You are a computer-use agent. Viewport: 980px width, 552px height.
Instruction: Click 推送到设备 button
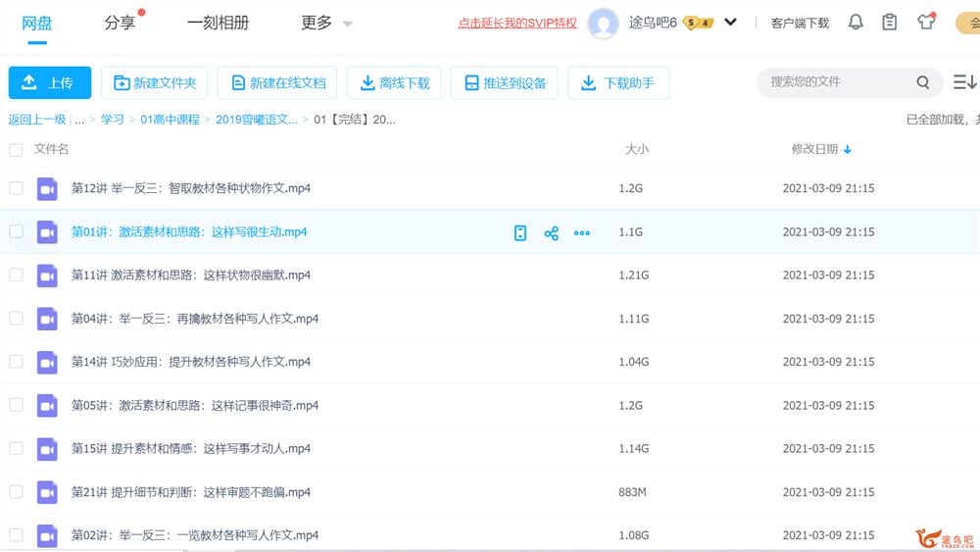click(x=505, y=82)
